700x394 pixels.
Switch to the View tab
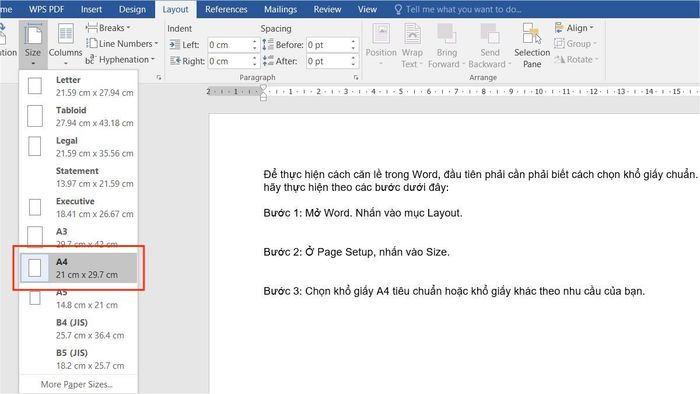click(367, 9)
